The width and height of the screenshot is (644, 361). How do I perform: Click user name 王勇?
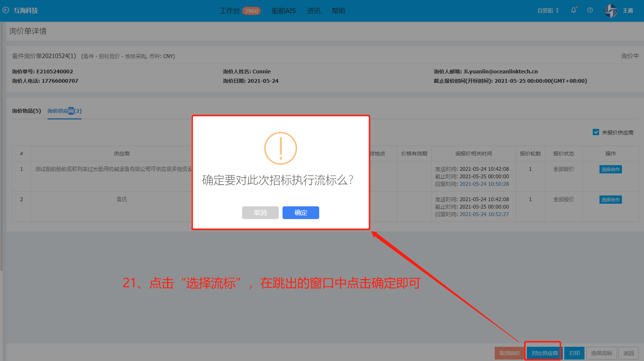[x=628, y=10]
